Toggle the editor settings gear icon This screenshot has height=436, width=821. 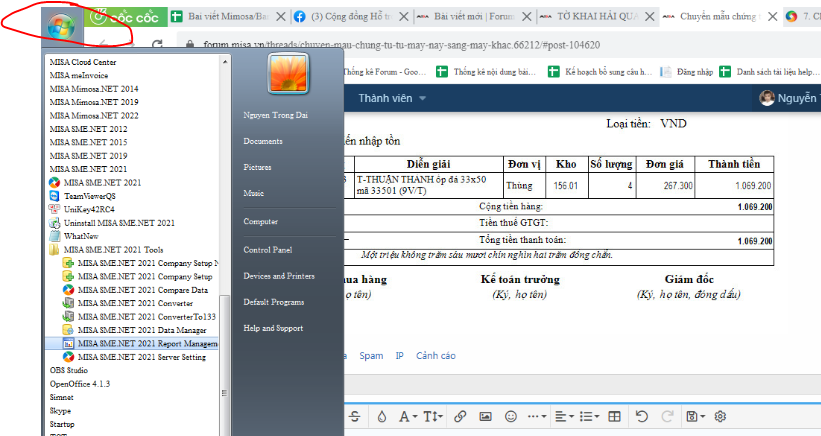pyautogui.click(x=720, y=417)
